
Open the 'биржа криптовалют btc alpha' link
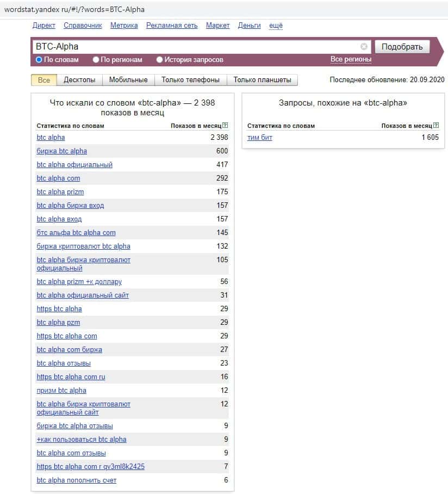click(83, 246)
